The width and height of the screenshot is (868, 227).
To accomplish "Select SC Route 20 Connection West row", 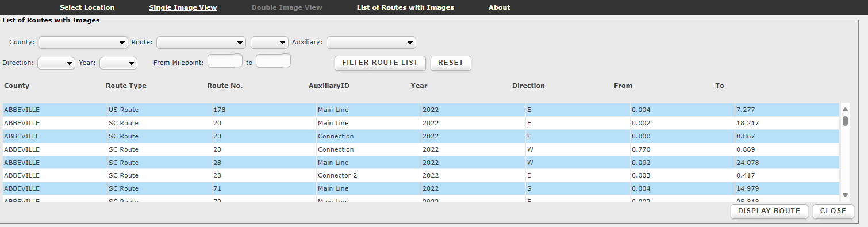I will (x=421, y=149).
